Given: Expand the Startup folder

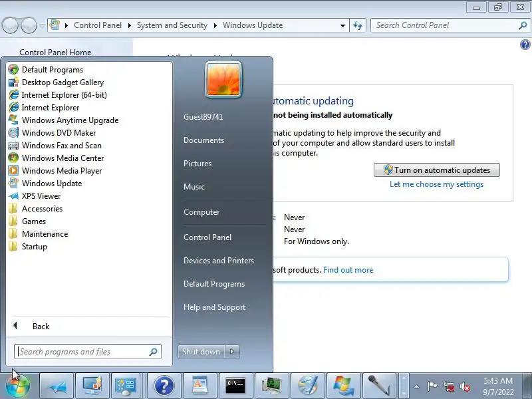Looking at the screenshot, I should coord(35,247).
